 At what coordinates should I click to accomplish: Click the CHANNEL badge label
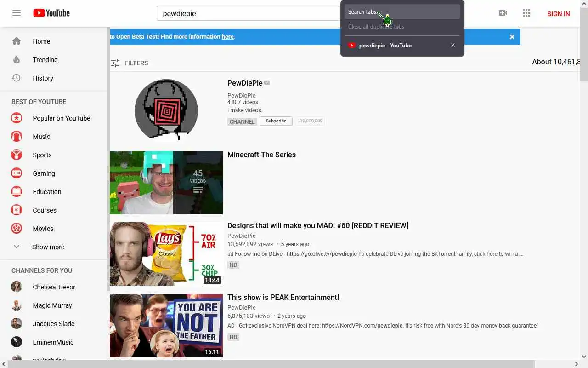pyautogui.click(x=242, y=121)
